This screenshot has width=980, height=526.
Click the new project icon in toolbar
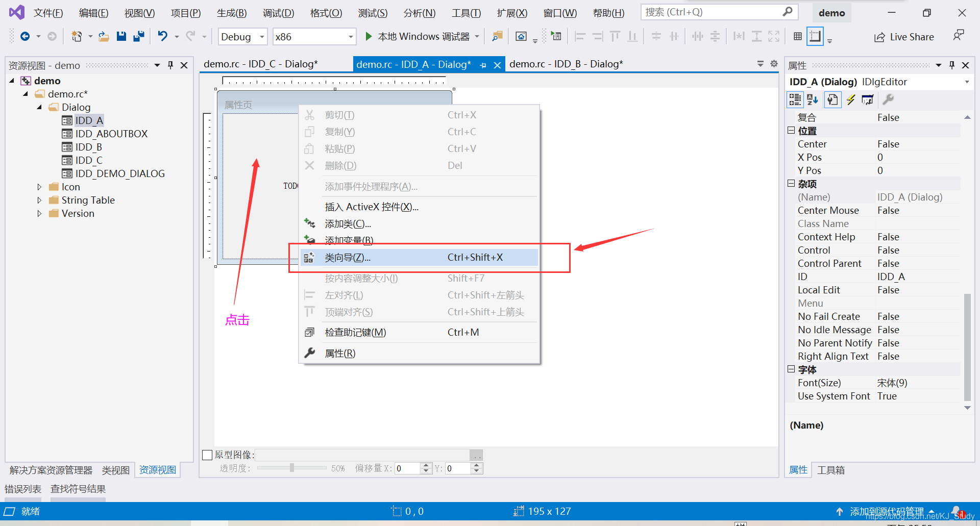(x=77, y=36)
